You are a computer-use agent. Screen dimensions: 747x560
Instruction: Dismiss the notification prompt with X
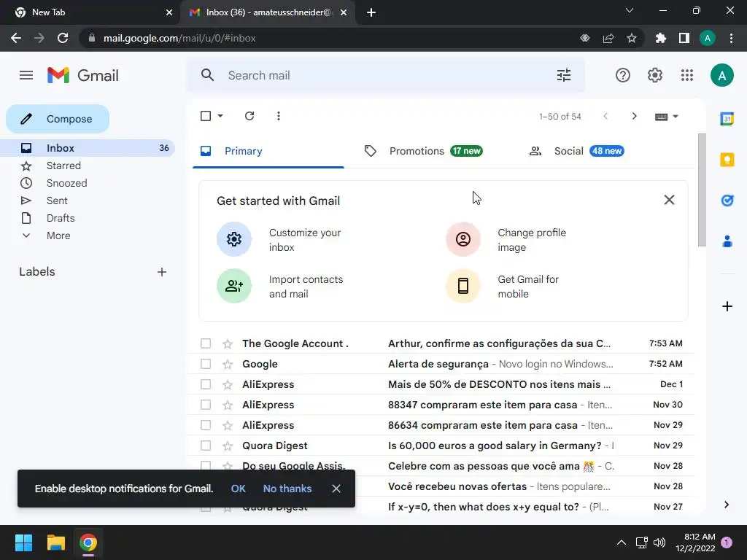point(336,489)
